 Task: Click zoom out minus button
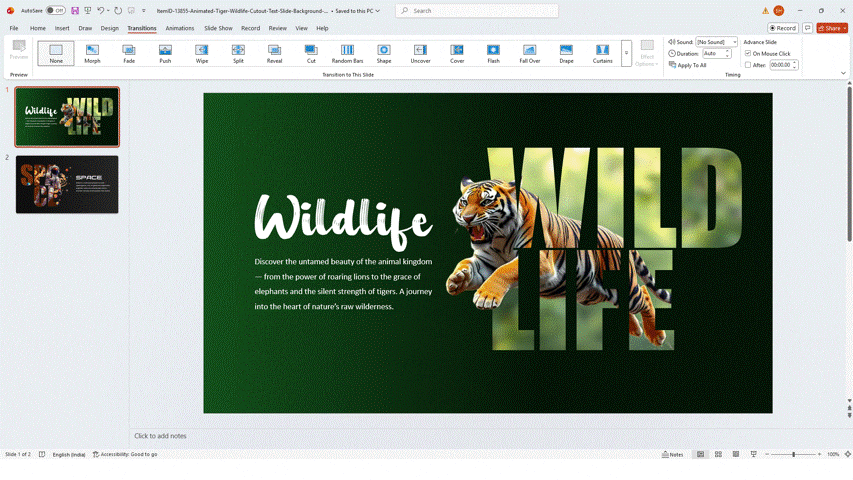767,454
